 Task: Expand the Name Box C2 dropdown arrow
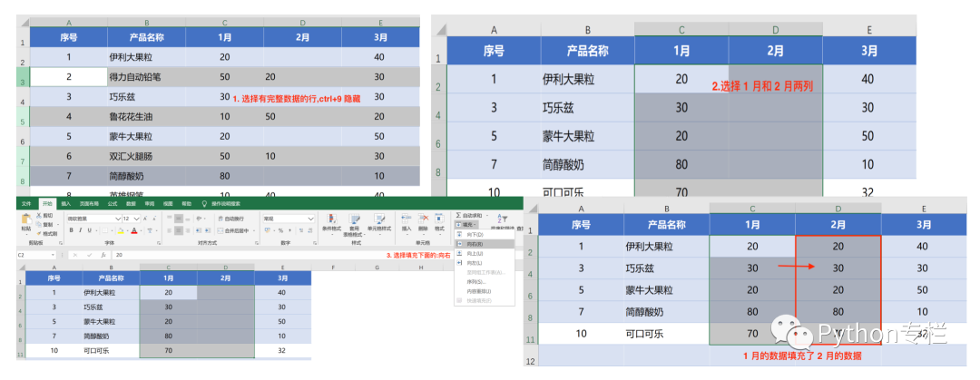pos(54,255)
